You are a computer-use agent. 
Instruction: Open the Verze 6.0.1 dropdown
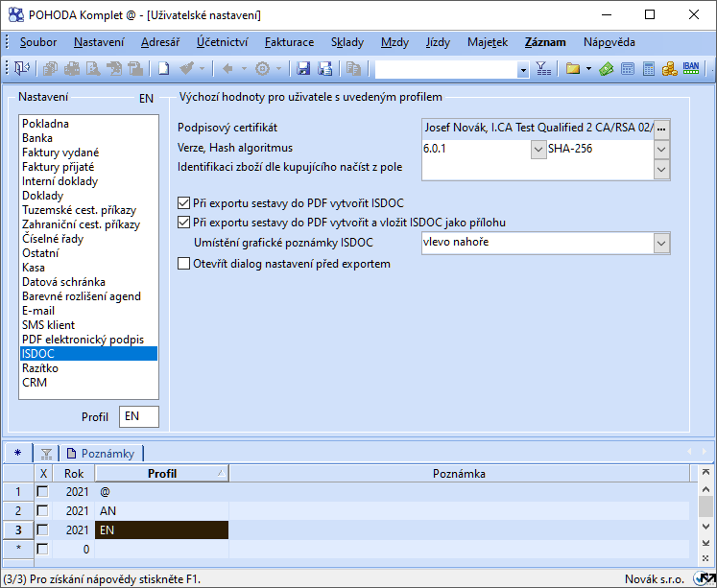pos(538,149)
